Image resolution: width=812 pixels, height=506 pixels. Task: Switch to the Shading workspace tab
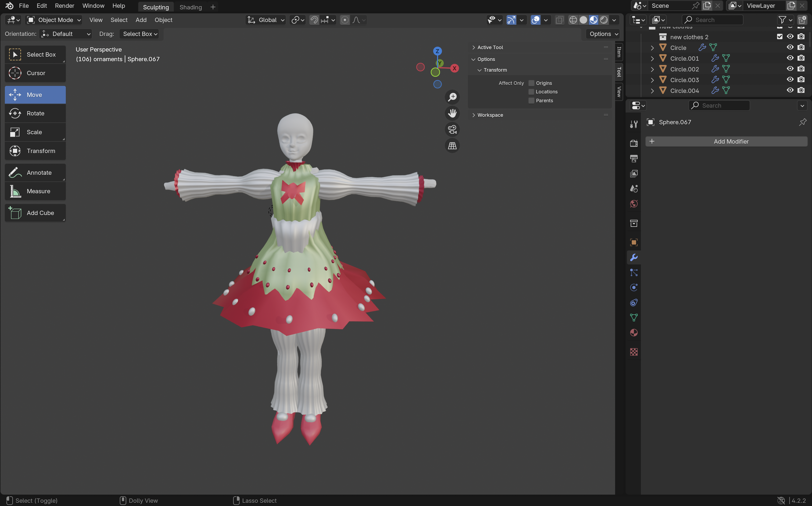(190, 7)
